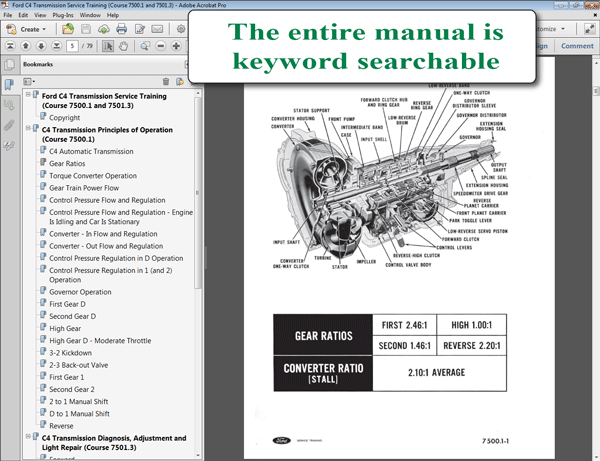Open the File menu
The width and height of the screenshot is (600, 461).
[8, 15]
